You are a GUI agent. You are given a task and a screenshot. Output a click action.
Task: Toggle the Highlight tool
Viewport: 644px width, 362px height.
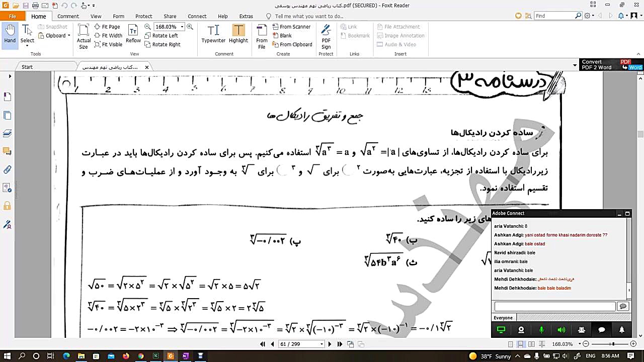pyautogui.click(x=238, y=34)
